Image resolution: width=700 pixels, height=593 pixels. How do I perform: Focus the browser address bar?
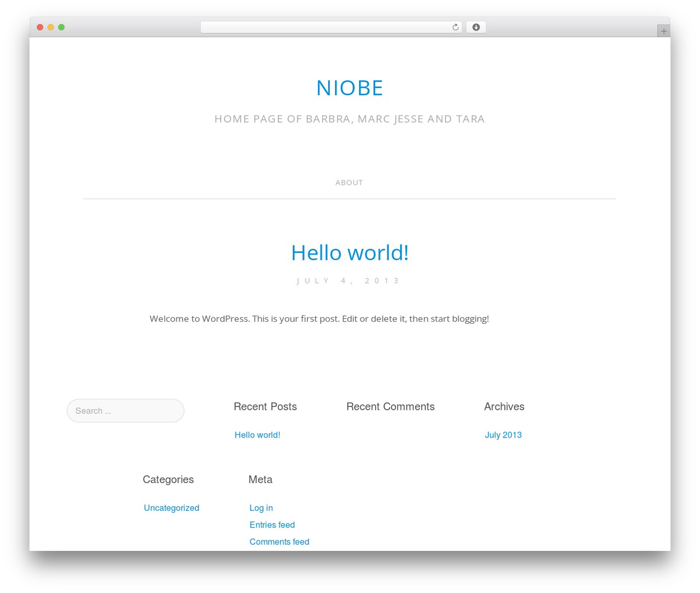pos(331,27)
